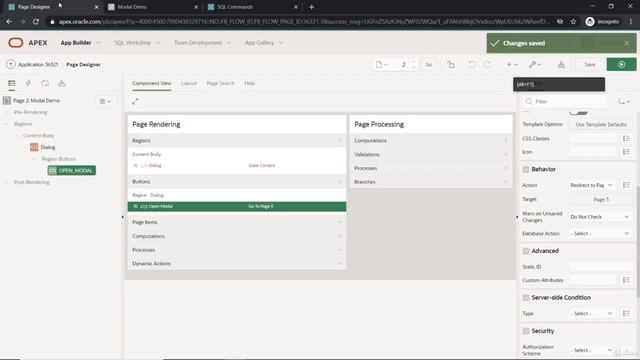Switch to the Help tab
640x360 pixels.
249,83
